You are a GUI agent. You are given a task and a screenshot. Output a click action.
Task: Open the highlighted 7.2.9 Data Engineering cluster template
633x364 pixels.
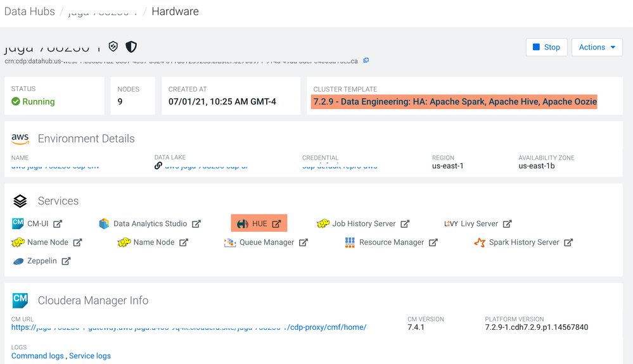tap(455, 101)
